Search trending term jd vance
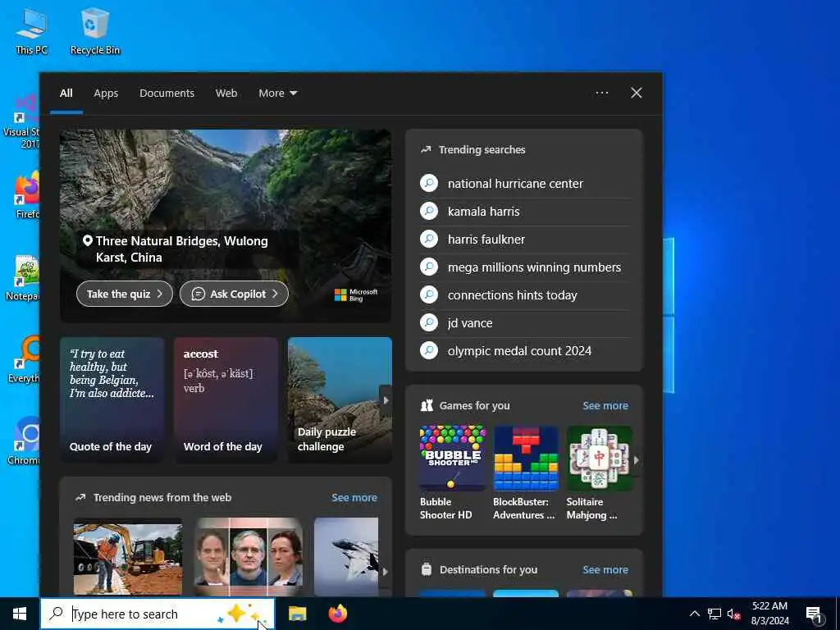840x630 pixels. tap(525, 323)
